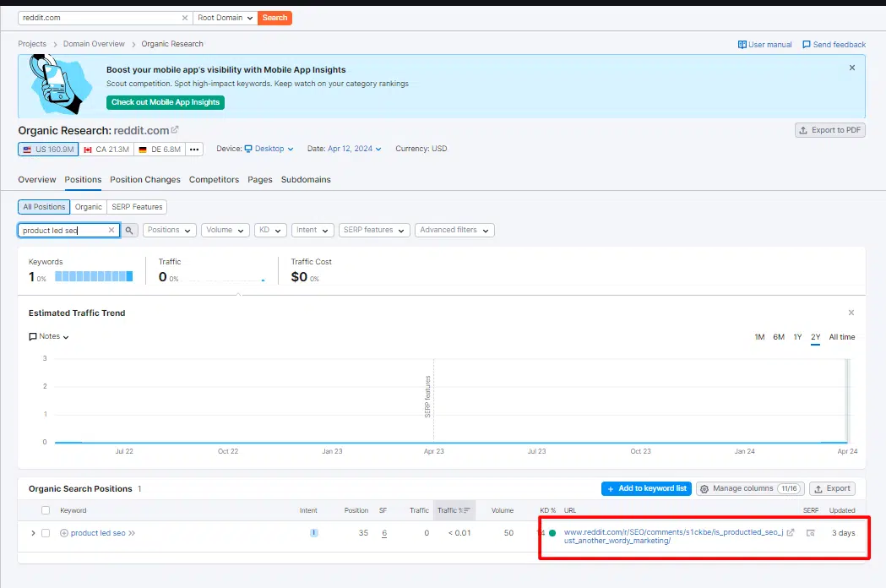The image size is (886, 588).
Task: Go to Projects breadcrumb
Action: click(x=32, y=44)
